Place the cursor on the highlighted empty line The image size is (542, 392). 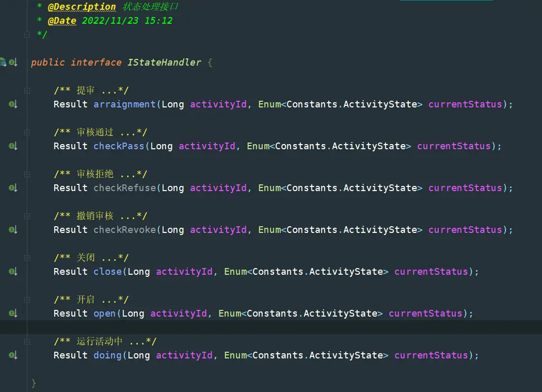coord(258,327)
